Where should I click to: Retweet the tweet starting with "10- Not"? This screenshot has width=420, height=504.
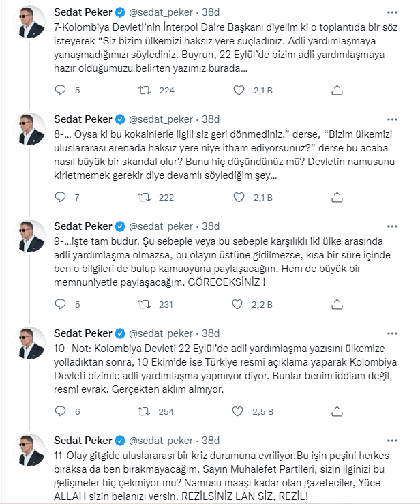(x=145, y=411)
